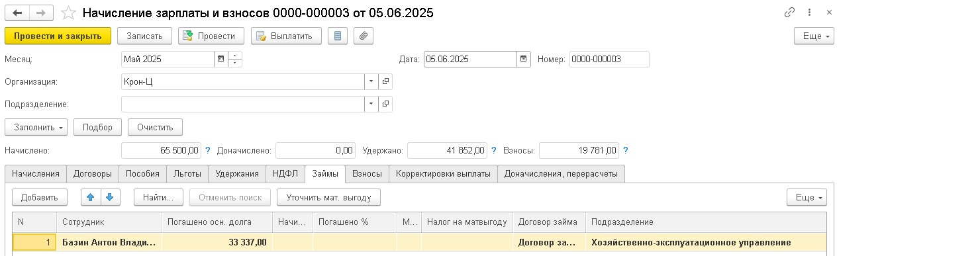
Task: Copy link to document icon
Action: [789, 13]
